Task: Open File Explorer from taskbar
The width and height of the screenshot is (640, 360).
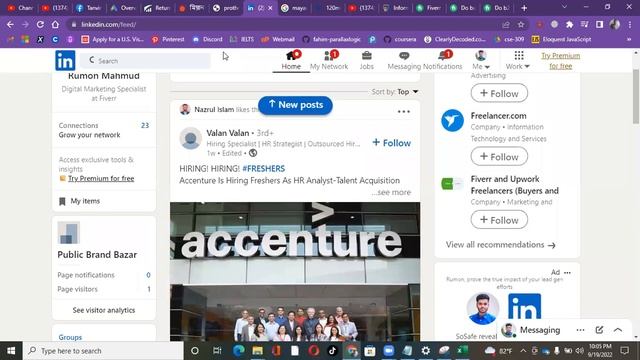Action: click(x=258, y=351)
